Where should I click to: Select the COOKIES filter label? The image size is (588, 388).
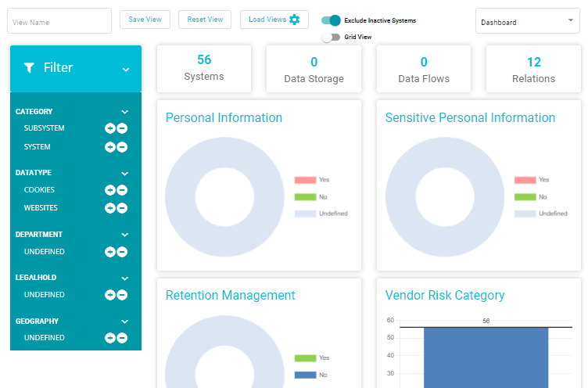(x=39, y=190)
